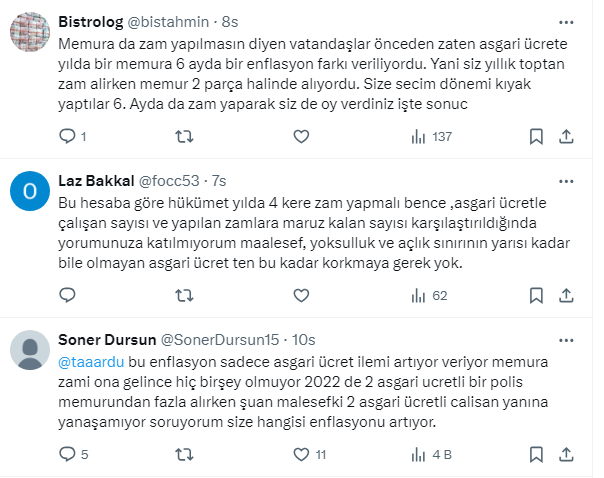Screen dimensions: 604x478
Task: Open more options on Laz Bakkal's tweet
Action: 567,180
